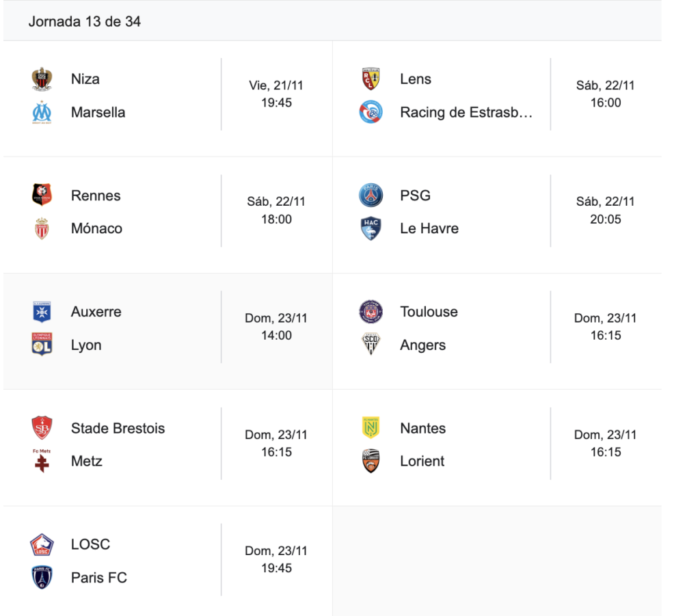This screenshot has width=700, height=616.
Task: Open the Toulouse vs Angers match time
Action: tap(606, 327)
